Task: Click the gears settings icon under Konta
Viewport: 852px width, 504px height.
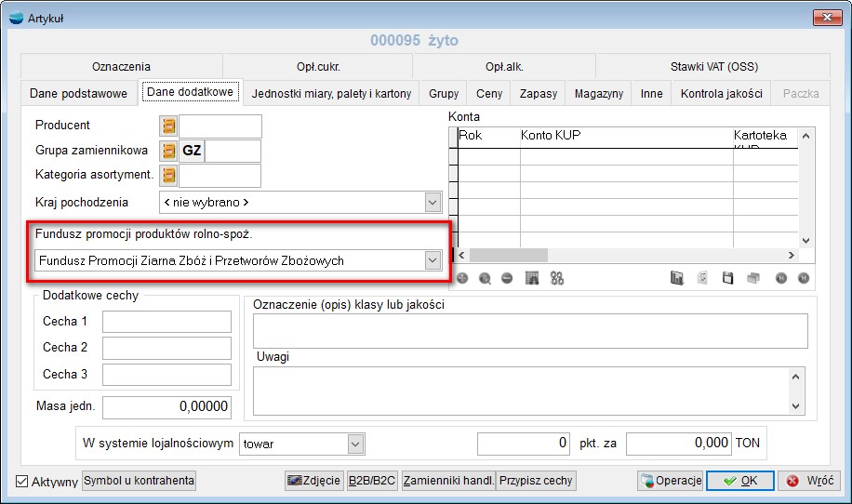Action: click(x=557, y=279)
